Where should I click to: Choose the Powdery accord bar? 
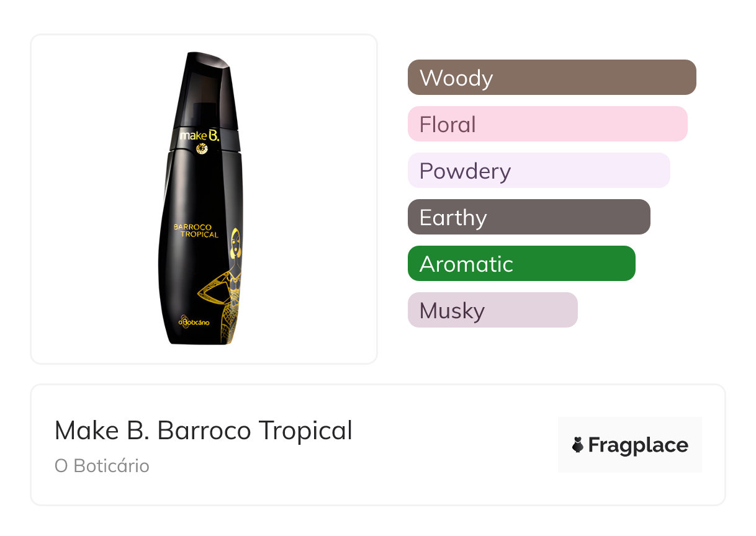pyautogui.click(x=538, y=171)
